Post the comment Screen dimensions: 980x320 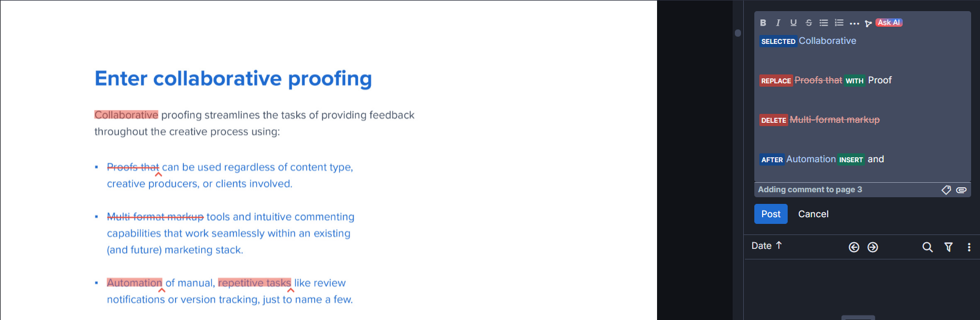click(770, 214)
